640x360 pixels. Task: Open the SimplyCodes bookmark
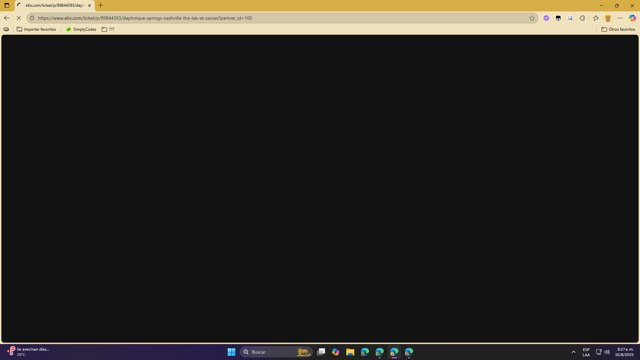[81, 29]
